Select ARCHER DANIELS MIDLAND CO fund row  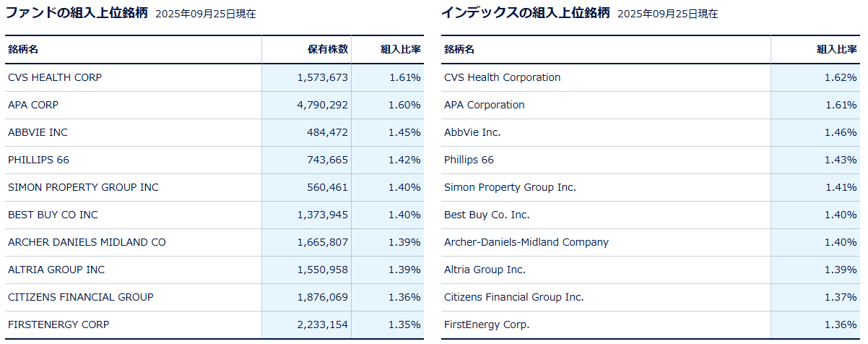[87, 242]
